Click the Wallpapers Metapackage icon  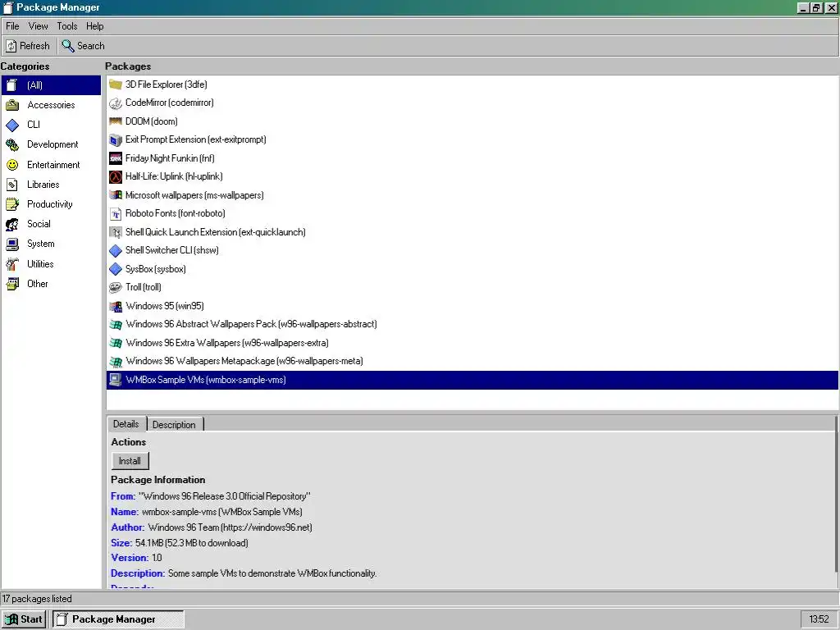116,362
